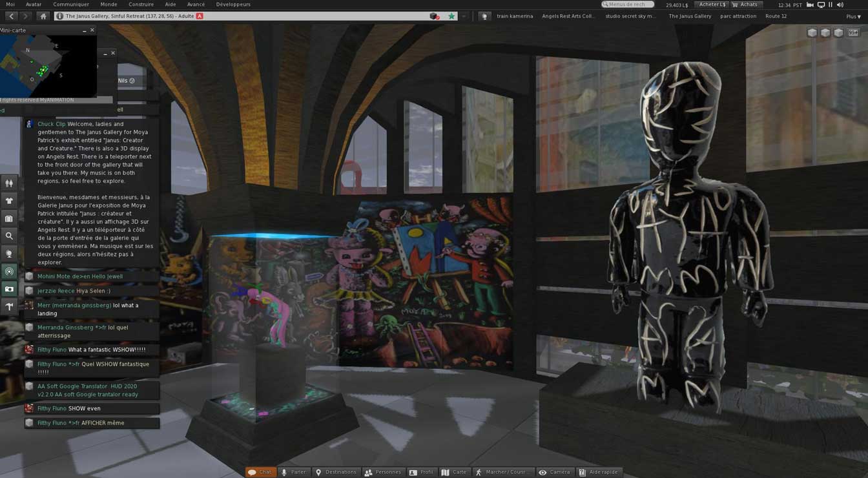Open the inventory suitcase icon

9,219
